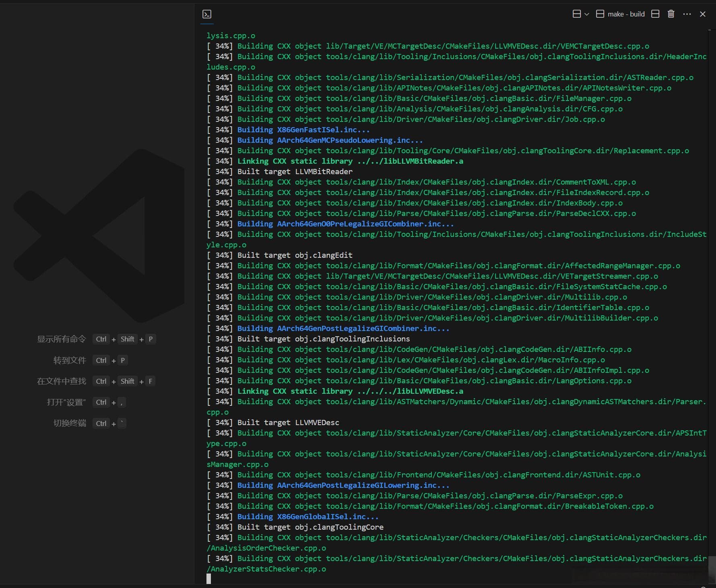Click the line ending in ASTUnit.cpp.o

(x=423, y=475)
